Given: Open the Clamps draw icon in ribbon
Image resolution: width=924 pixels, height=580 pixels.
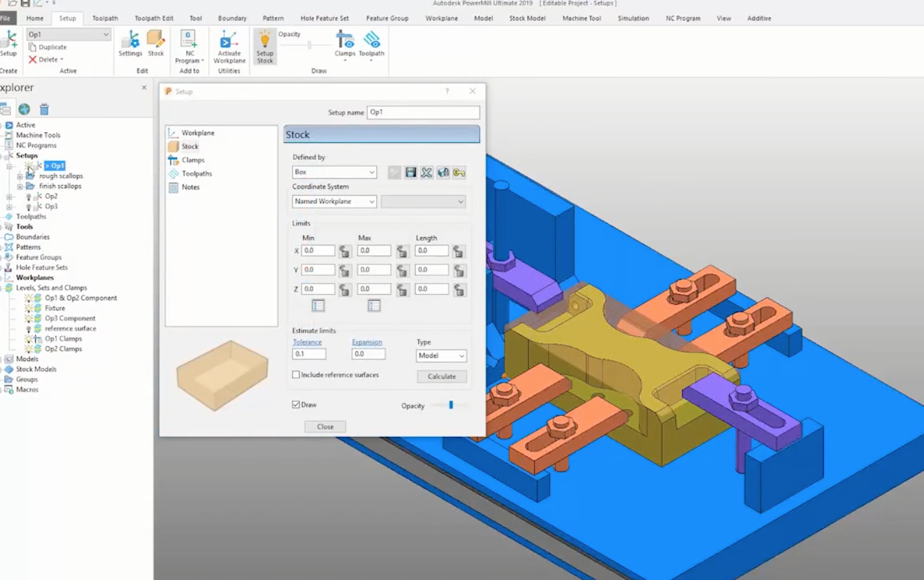Looking at the screenshot, I should [344, 41].
